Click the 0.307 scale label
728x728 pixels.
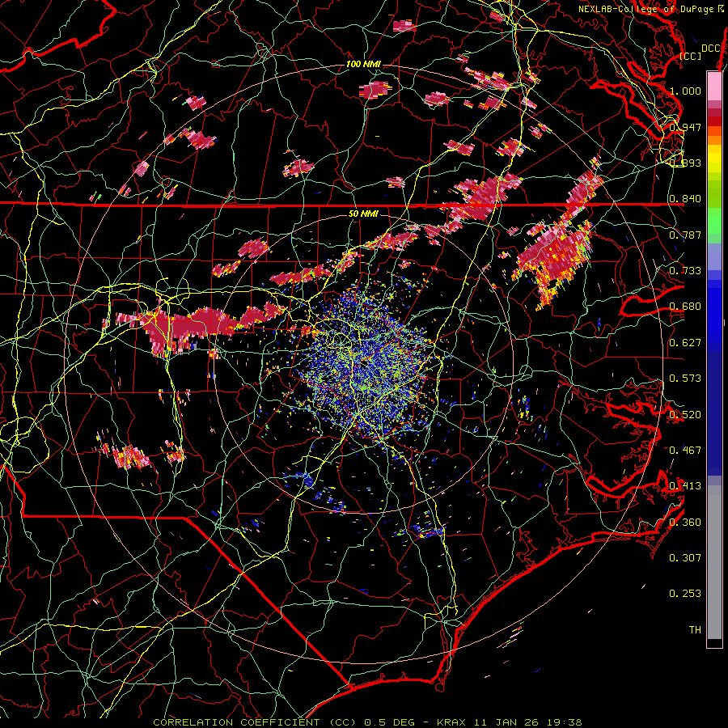[x=685, y=557]
